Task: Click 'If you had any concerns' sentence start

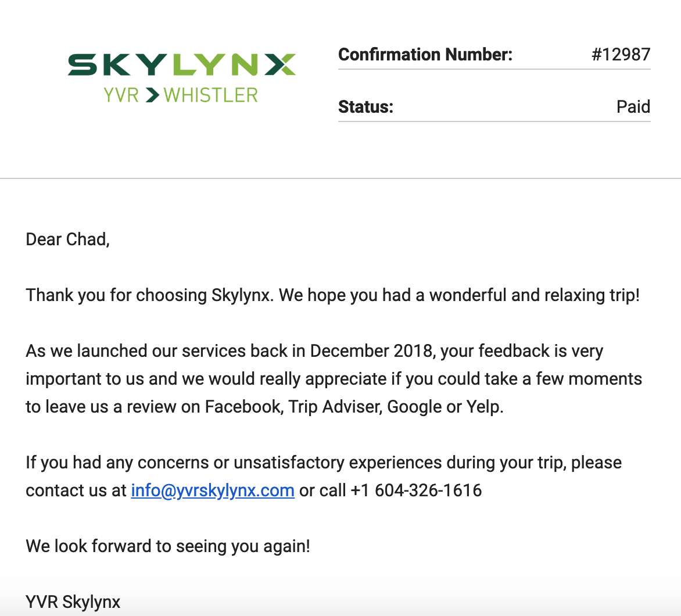Action: click(116, 463)
